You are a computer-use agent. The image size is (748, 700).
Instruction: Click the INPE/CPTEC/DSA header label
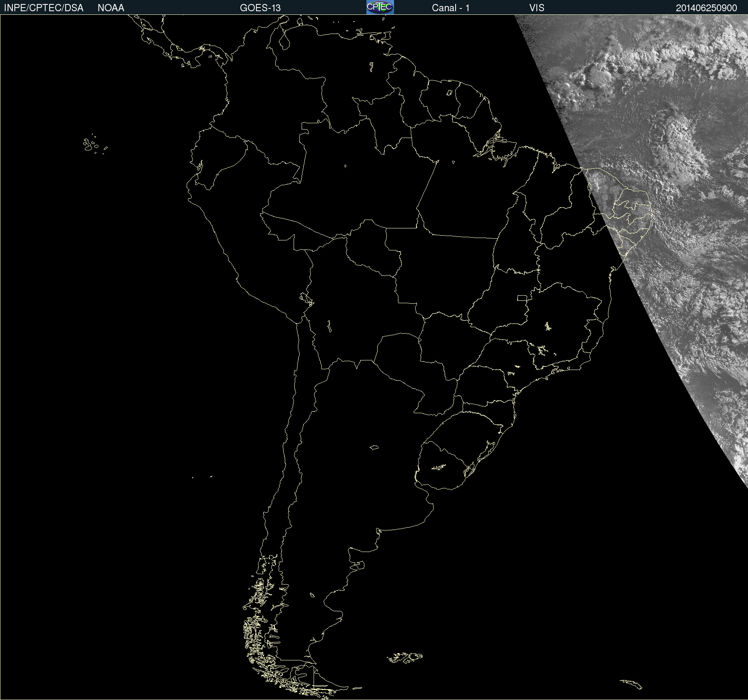[x=44, y=8]
